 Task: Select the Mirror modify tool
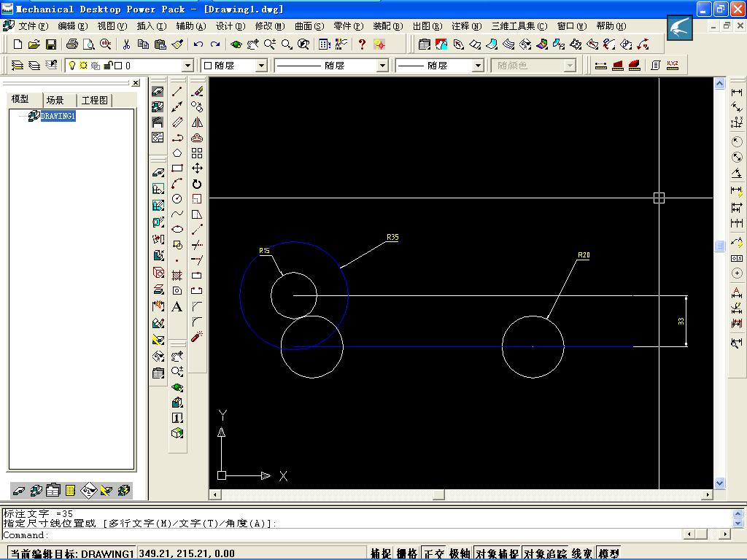197,122
